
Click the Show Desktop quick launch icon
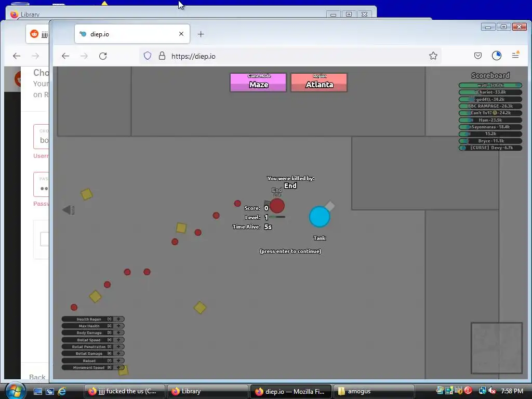37,391
